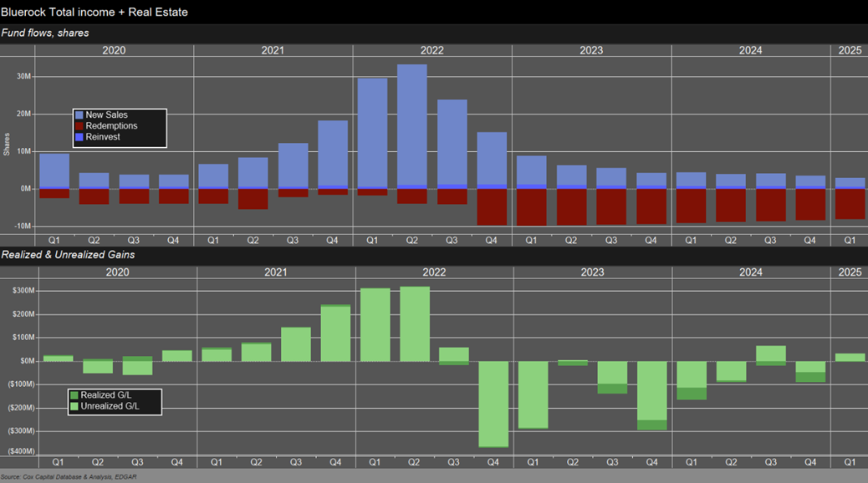The image size is (868, 483).
Task: Click the 2023 Q4 realized loss segment
Action: (651, 425)
